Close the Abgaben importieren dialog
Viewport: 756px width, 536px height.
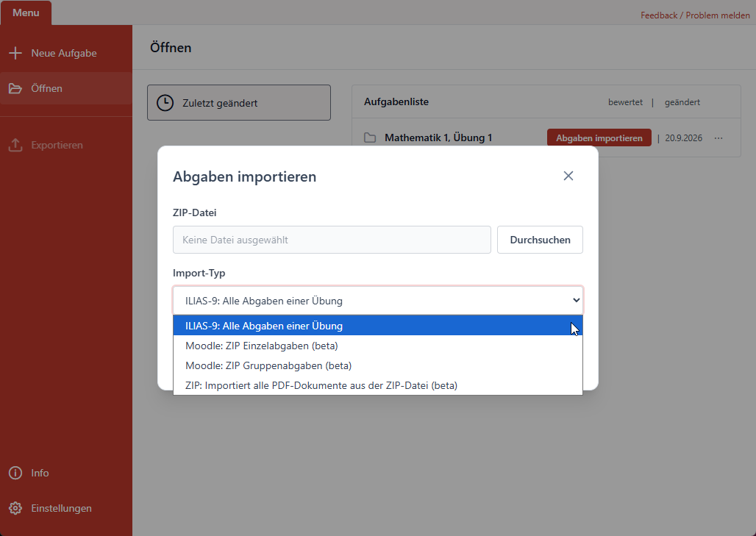click(568, 176)
